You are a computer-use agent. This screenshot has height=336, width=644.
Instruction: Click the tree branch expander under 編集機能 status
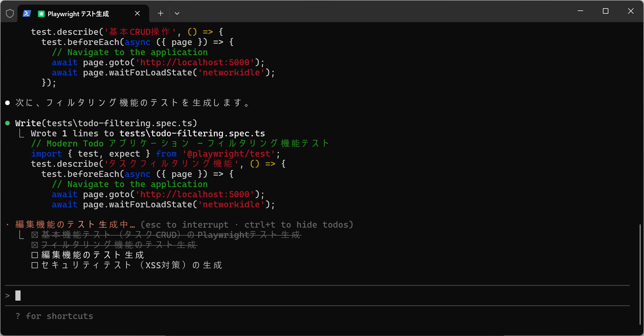pos(22,235)
